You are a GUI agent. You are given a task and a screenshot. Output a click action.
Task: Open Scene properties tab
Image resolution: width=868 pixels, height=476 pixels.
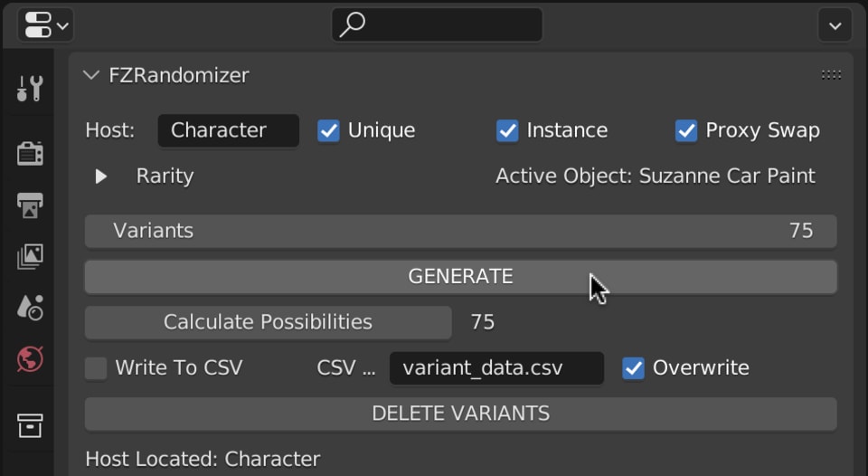click(30, 308)
